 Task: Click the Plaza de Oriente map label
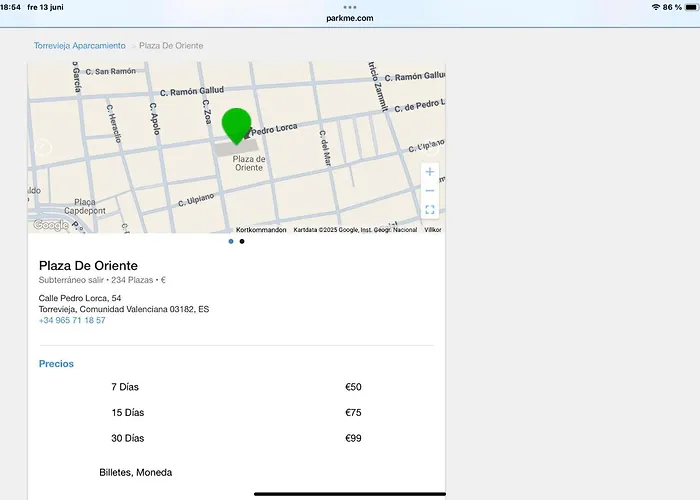click(x=248, y=164)
